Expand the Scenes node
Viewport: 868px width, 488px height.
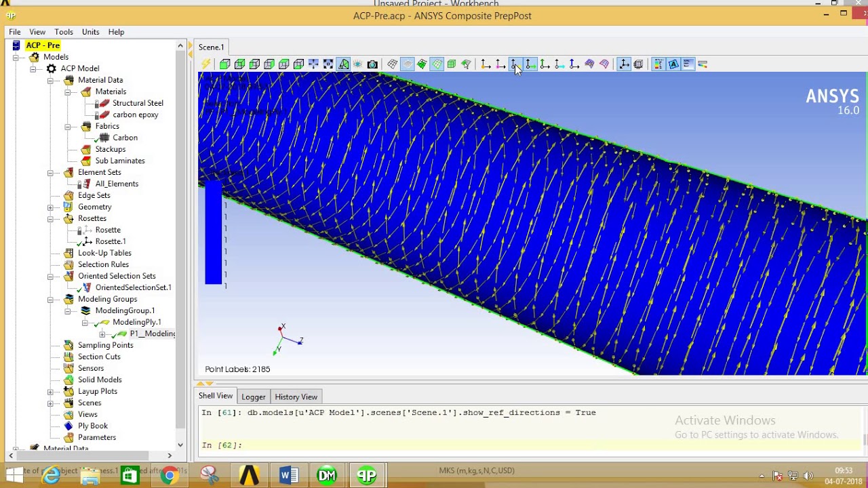click(50, 403)
